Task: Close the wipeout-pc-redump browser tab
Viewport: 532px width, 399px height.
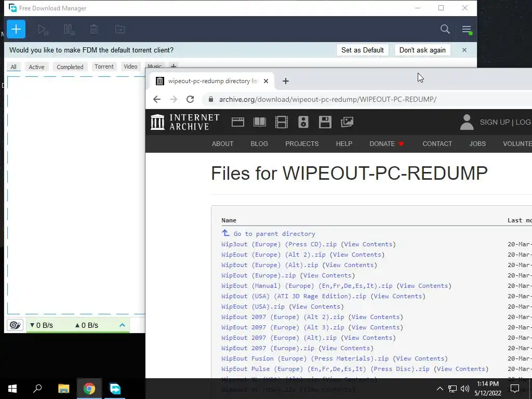Action: coord(266,81)
